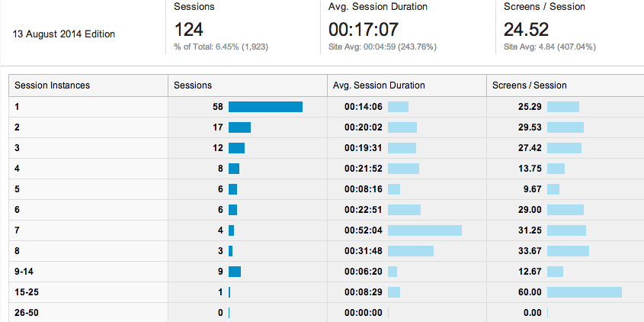Click Avg. Session Duration column header
Screen dimensions: 644x322
tap(407, 85)
